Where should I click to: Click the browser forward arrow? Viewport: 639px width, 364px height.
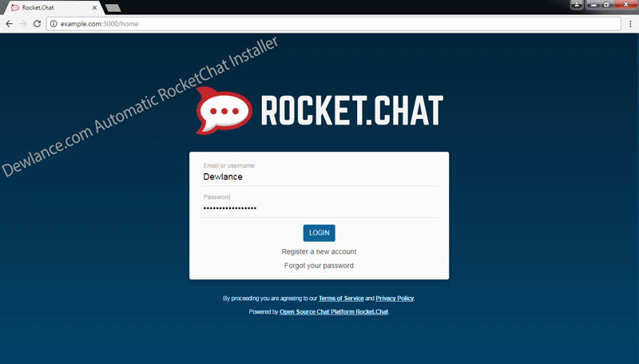pyautogui.click(x=23, y=24)
